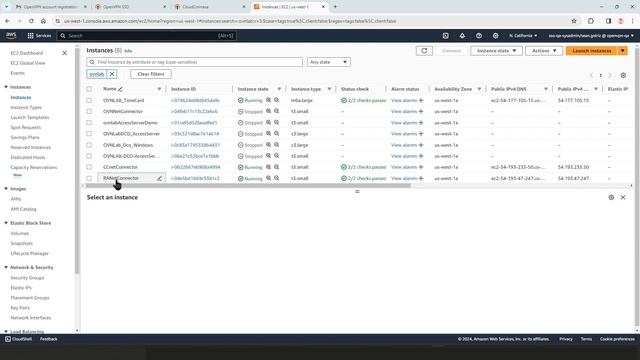Open details panel settings gear
Screen dimensions: 640x360
point(611,197)
